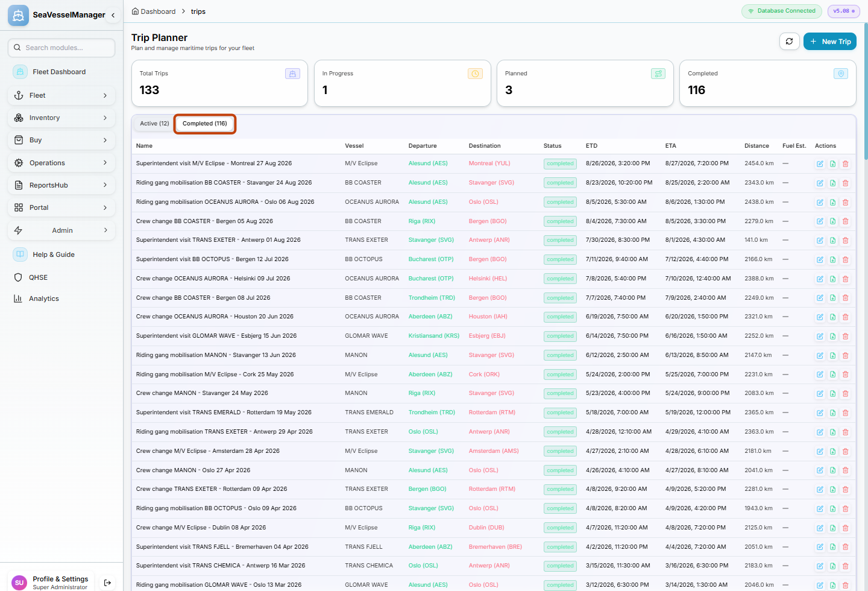The width and height of the screenshot is (868, 591).
Task: Delete Crew change M/V Eclipse Dublin 08 Apr trip
Action: [x=845, y=528]
